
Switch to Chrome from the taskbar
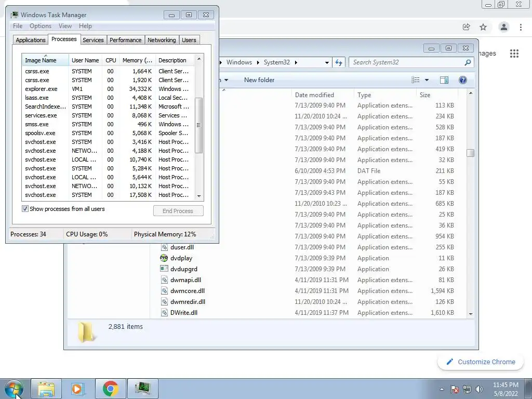coord(110,389)
